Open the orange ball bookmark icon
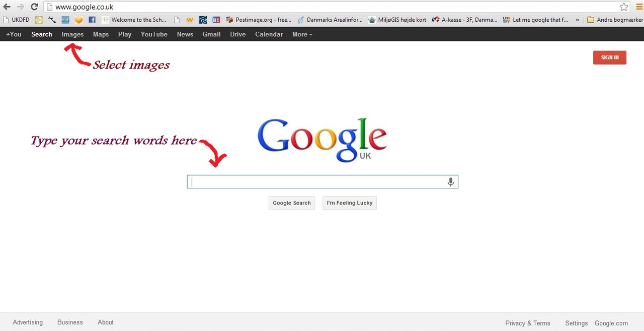644x331 pixels. 78,20
